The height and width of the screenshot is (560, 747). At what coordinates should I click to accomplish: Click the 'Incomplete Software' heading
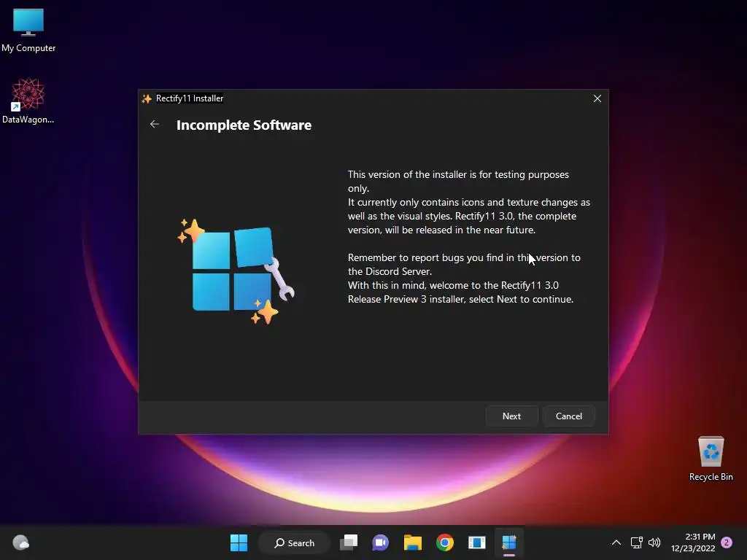pyautogui.click(x=244, y=125)
